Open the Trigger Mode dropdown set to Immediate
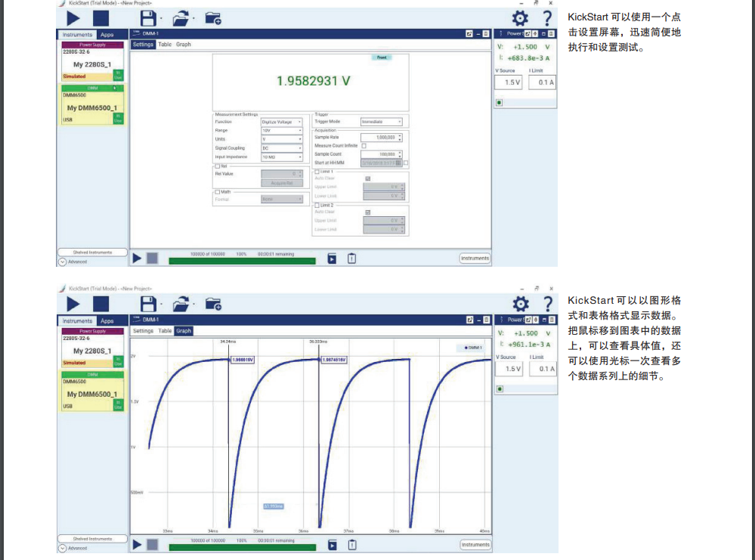Viewport: 755px width, 560px height. pyautogui.click(x=382, y=122)
